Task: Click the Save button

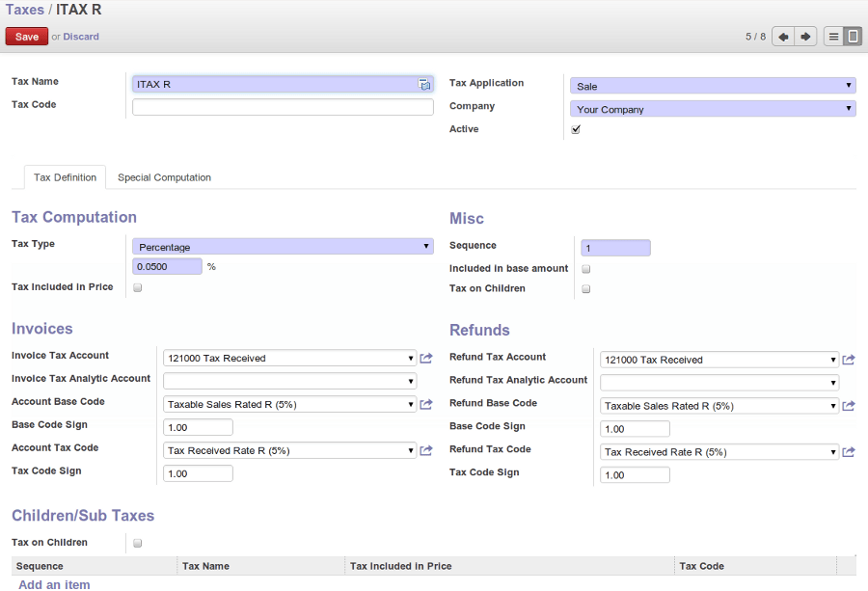Action: pyautogui.click(x=26, y=36)
